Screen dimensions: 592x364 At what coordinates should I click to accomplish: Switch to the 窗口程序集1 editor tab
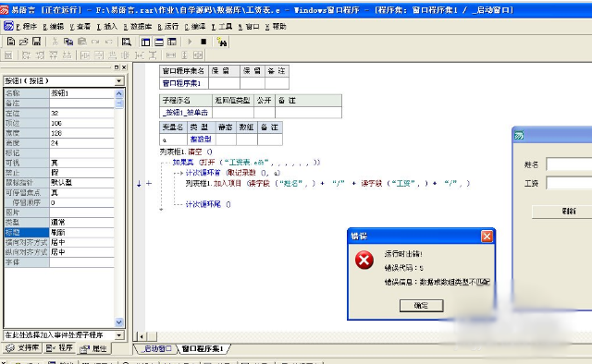point(203,348)
